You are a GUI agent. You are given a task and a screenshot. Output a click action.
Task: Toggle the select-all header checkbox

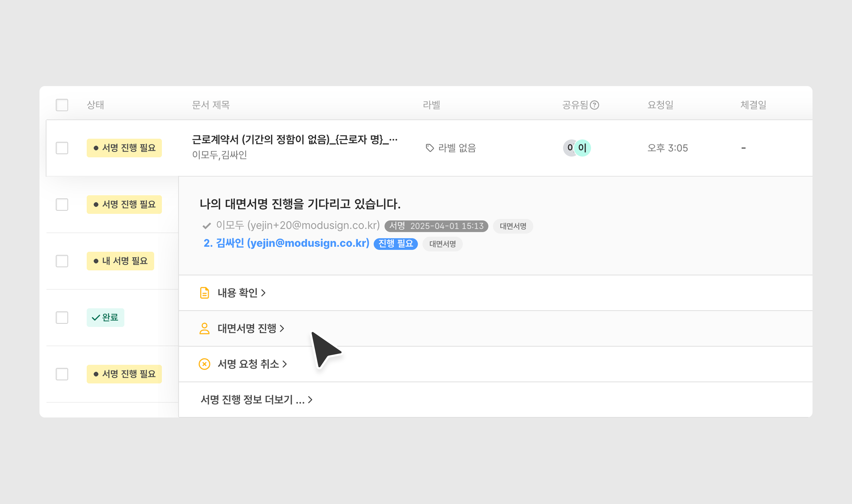click(x=62, y=105)
